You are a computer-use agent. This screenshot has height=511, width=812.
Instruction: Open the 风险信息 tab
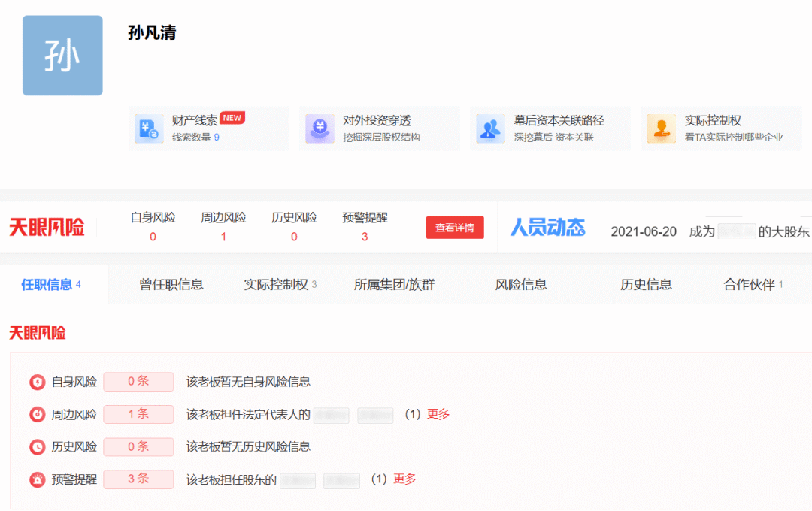pyautogui.click(x=521, y=284)
